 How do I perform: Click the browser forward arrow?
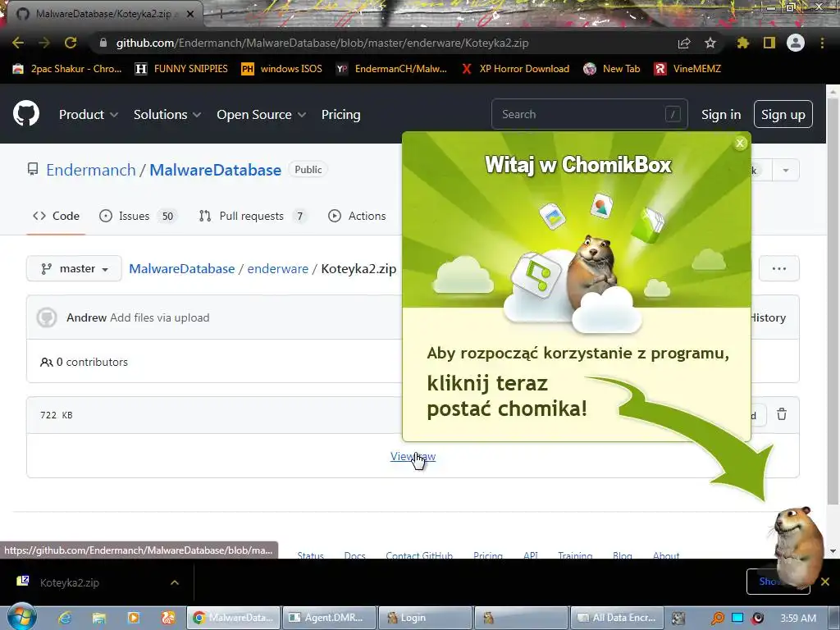click(44, 43)
